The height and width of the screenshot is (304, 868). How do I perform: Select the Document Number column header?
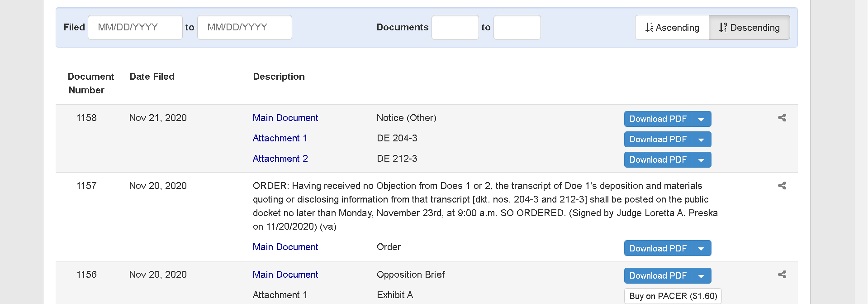pyautogui.click(x=91, y=83)
